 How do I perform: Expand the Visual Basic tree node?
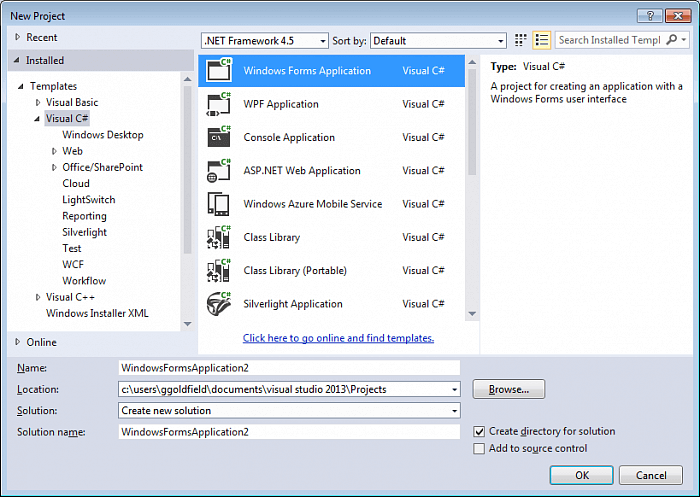point(39,103)
